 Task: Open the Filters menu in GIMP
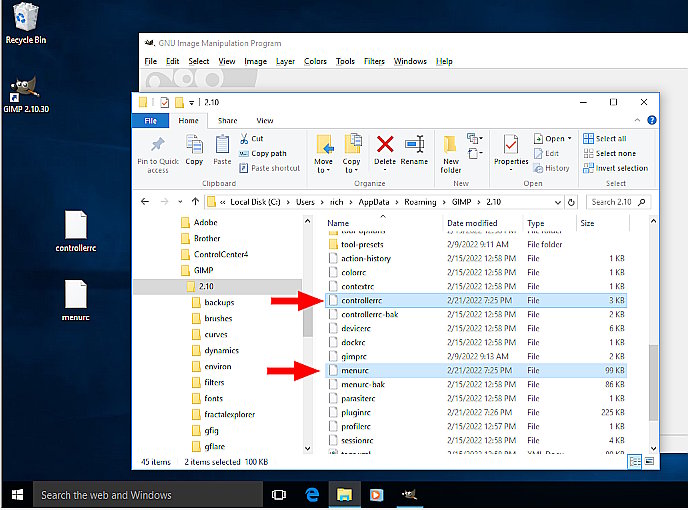pos(374,61)
